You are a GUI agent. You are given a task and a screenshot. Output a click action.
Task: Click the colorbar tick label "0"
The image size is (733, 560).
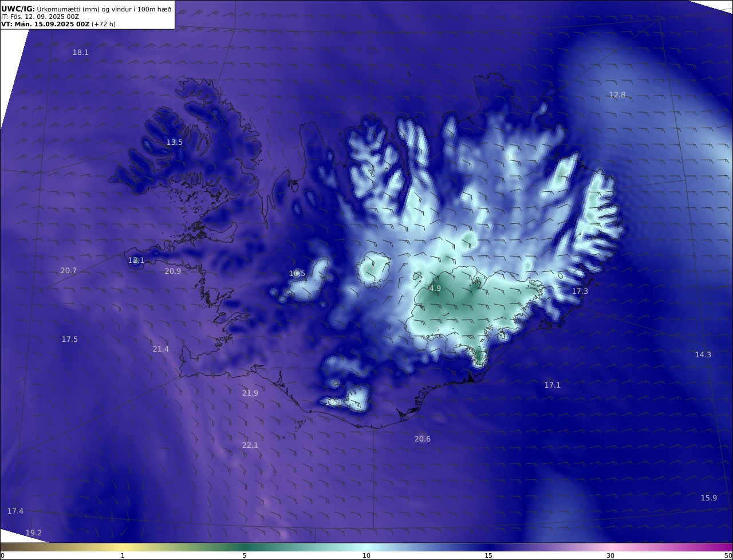[2, 555]
